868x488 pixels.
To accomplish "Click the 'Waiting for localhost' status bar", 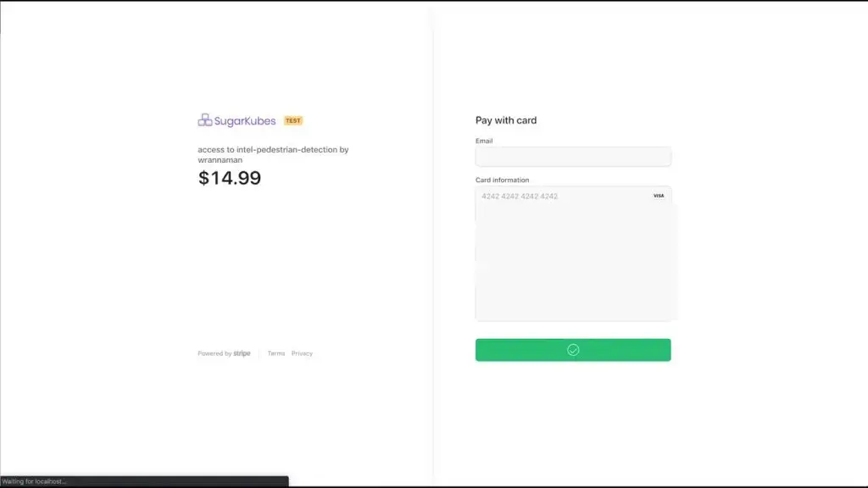I will tap(144, 481).
